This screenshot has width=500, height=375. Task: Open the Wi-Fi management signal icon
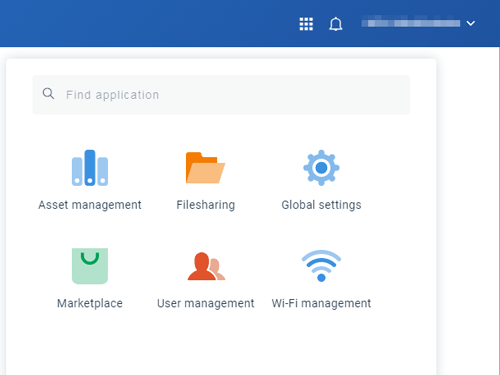pyautogui.click(x=321, y=266)
